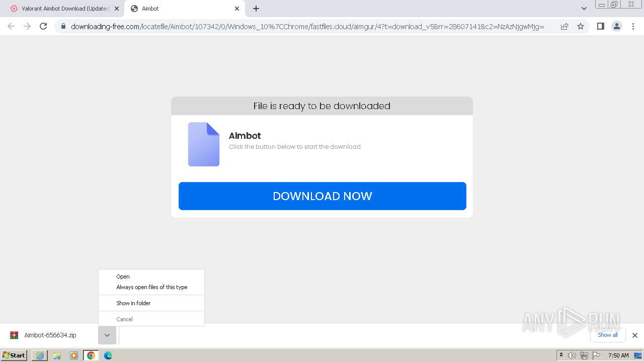Close the downloads bar

tap(635, 335)
